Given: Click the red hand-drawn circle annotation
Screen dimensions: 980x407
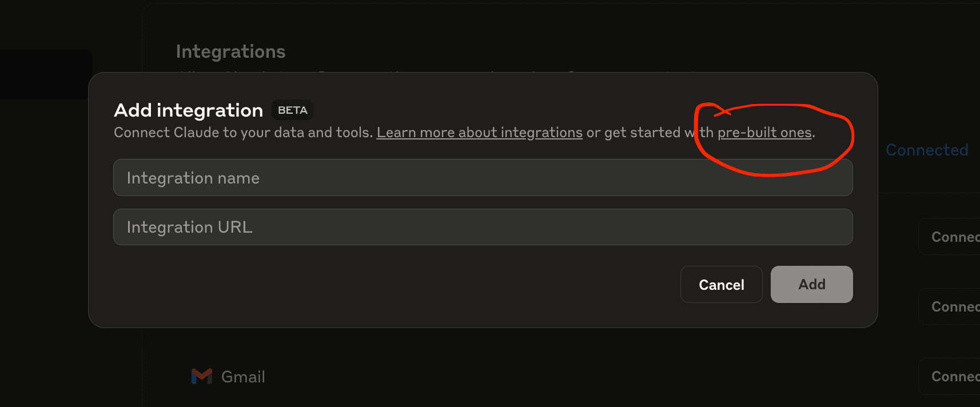Looking at the screenshot, I should 774,139.
